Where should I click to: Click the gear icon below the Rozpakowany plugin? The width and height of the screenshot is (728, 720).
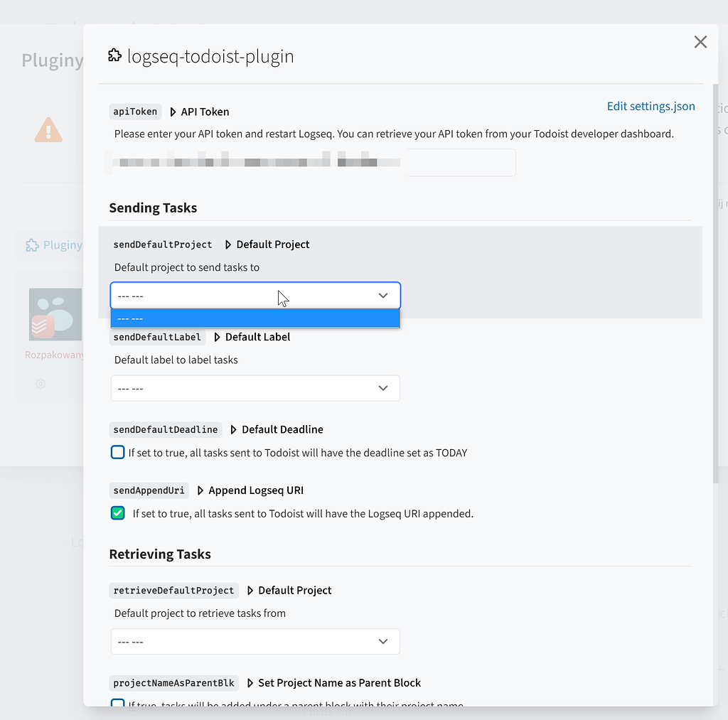click(40, 384)
